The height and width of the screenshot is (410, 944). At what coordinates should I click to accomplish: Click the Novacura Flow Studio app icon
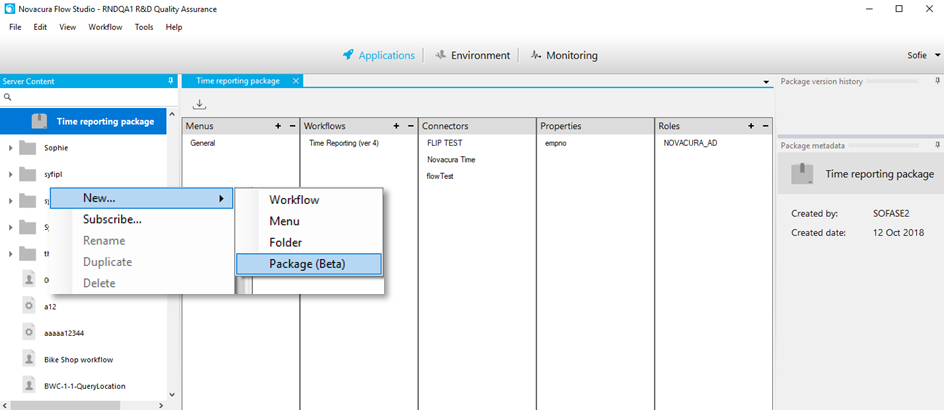(x=9, y=9)
